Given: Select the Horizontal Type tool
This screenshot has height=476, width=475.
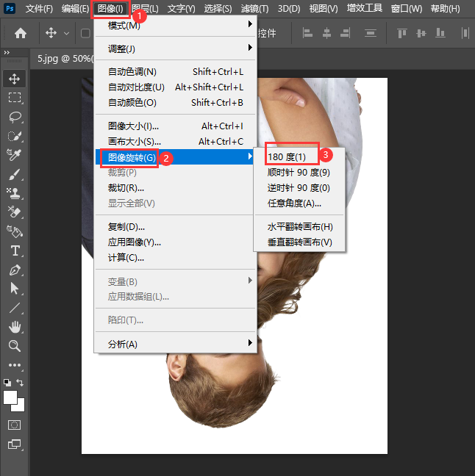Looking at the screenshot, I should 15,250.
